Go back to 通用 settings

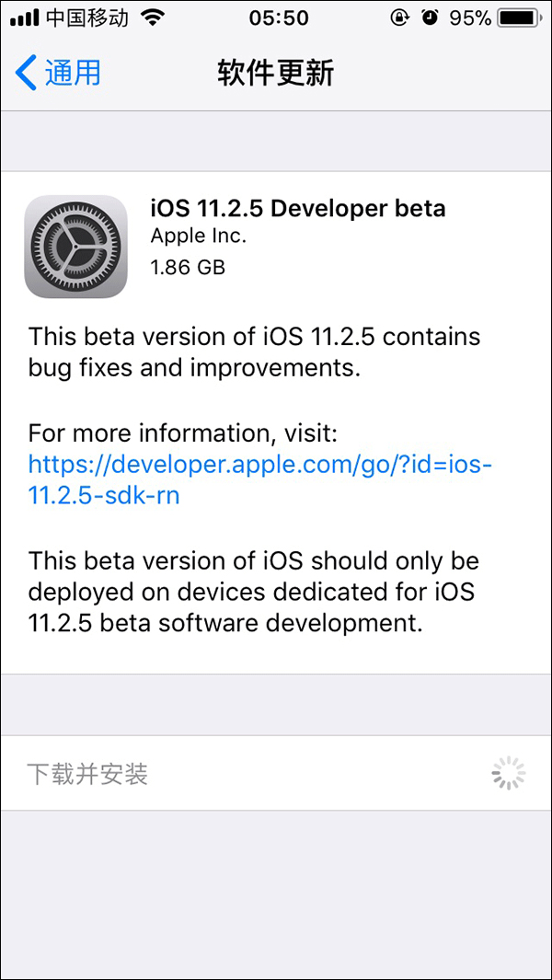[72, 73]
